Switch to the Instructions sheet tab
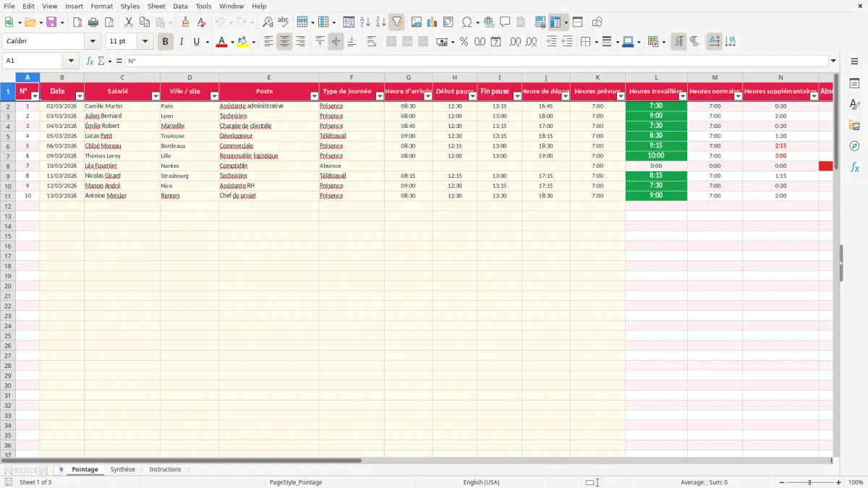Image resolution: width=868 pixels, height=488 pixels. 165,469
